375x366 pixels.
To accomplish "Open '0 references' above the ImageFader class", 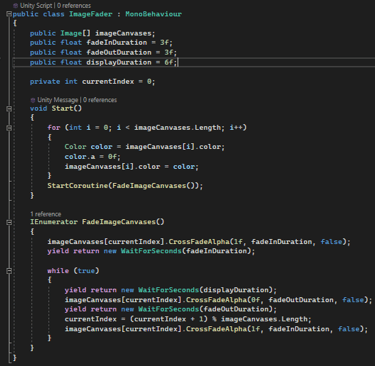I will [x=74, y=6].
